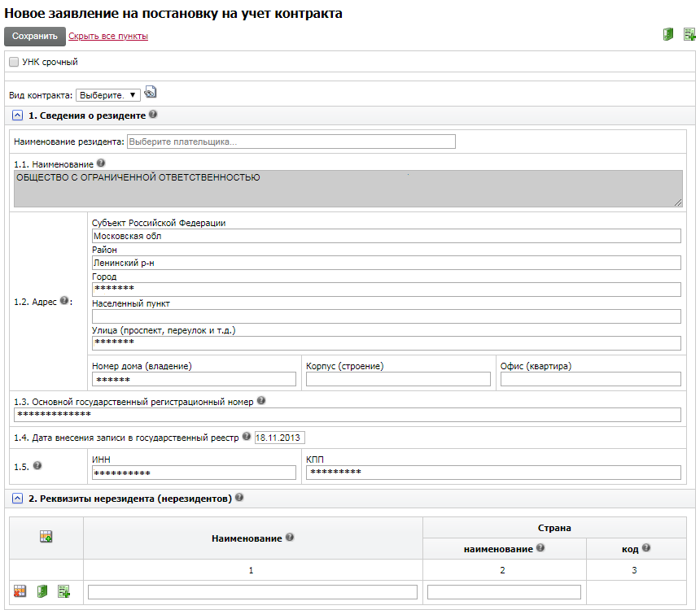700x610 pixels.
Task: Open the Вид контракта dropdown
Action: pos(107,95)
